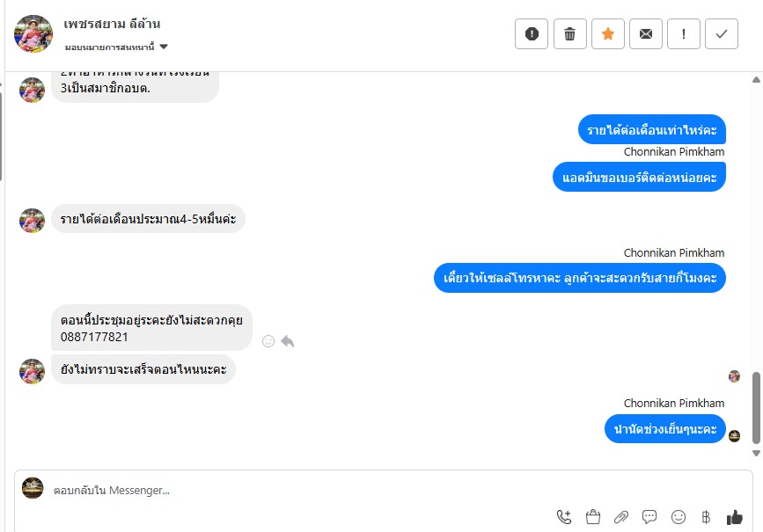Attach a file with the paperclip icon
763x532 pixels.
(621, 516)
